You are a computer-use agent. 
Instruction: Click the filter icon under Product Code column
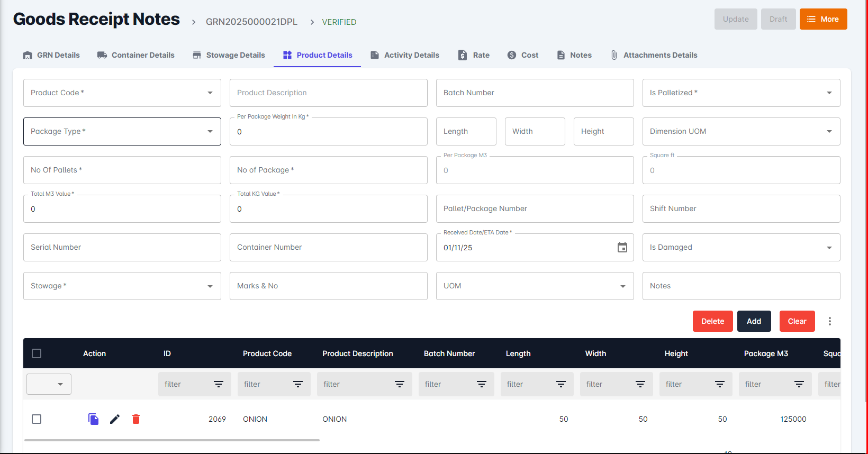(298, 384)
